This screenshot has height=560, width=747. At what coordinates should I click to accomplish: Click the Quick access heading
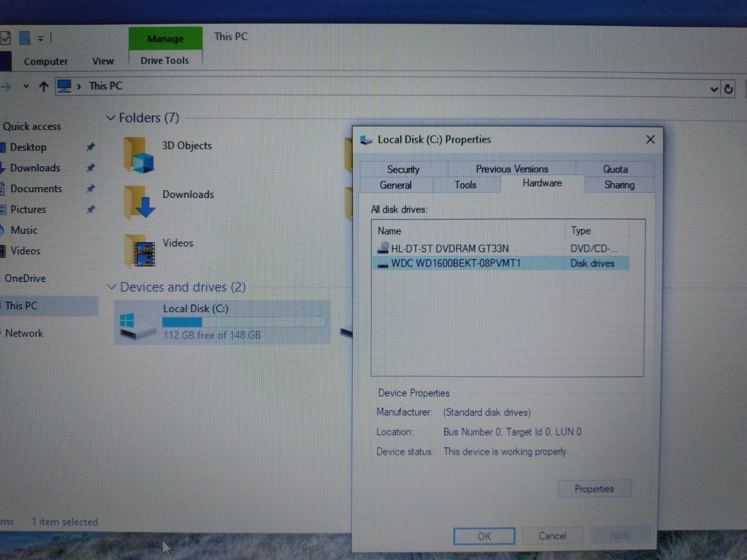[x=32, y=126]
